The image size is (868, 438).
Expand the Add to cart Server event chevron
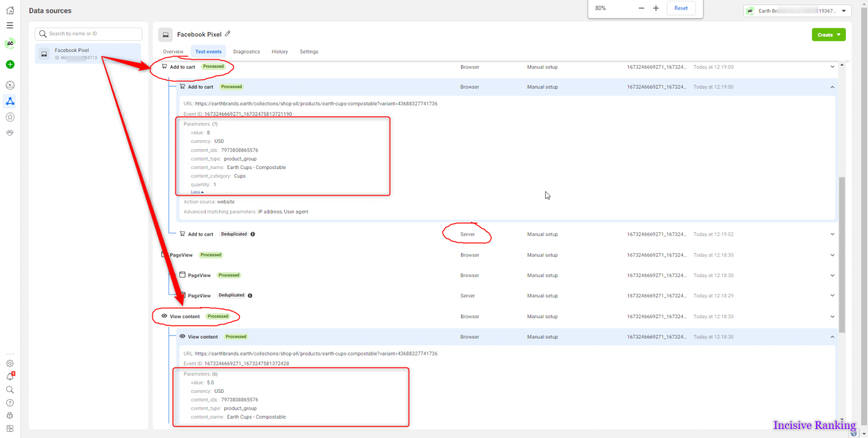[x=832, y=234]
